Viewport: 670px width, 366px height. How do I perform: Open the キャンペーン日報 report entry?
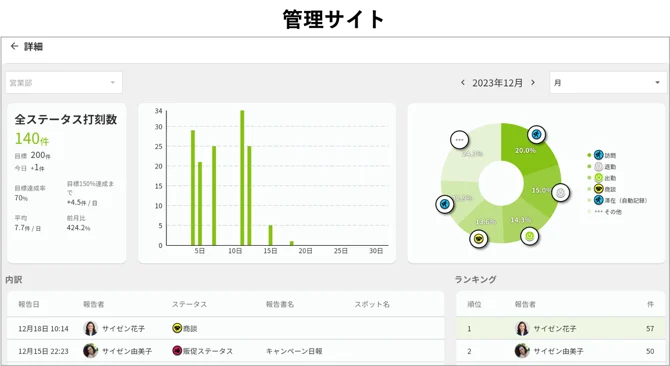point(294,351)
